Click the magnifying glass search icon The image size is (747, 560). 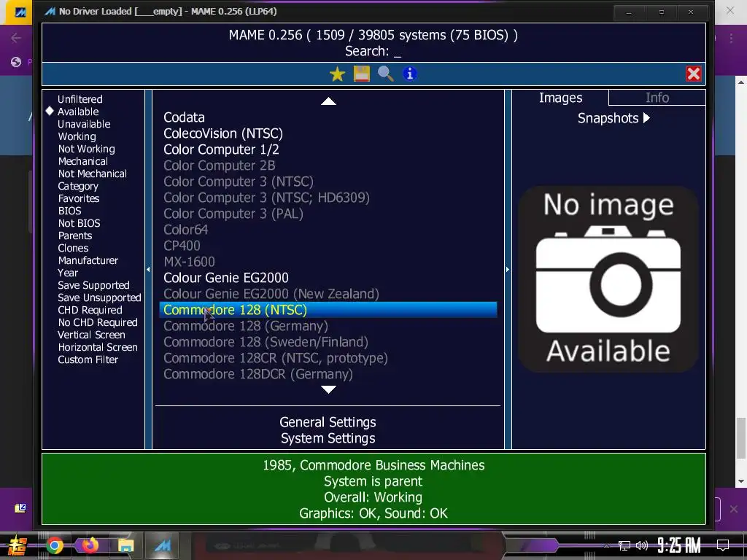click(385, 74)
